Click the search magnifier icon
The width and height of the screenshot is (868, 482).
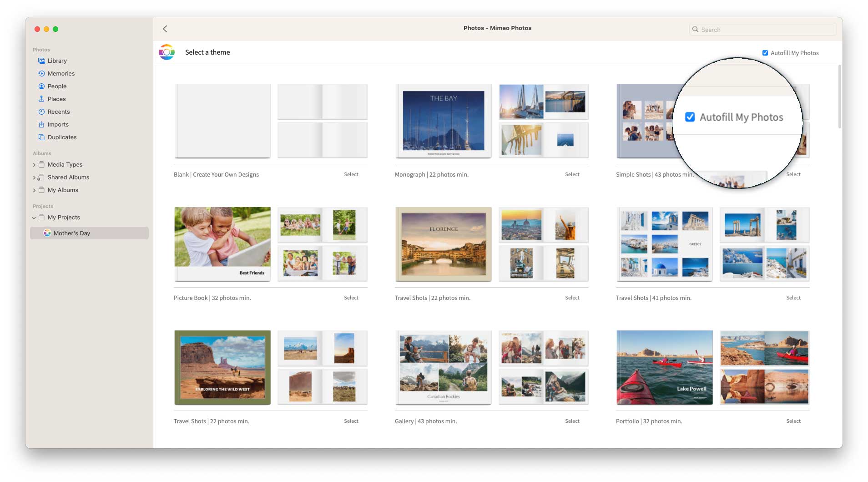pyautogui.click(x=695, y=30)
